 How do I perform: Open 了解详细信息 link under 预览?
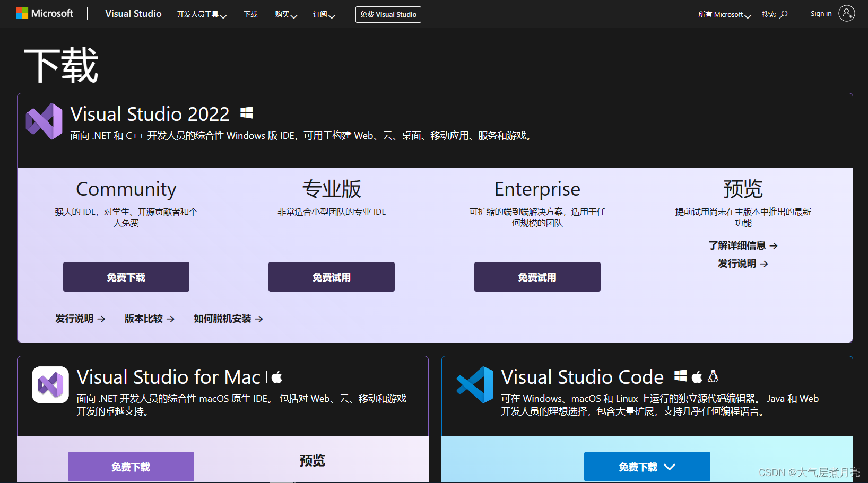[743, 245]
